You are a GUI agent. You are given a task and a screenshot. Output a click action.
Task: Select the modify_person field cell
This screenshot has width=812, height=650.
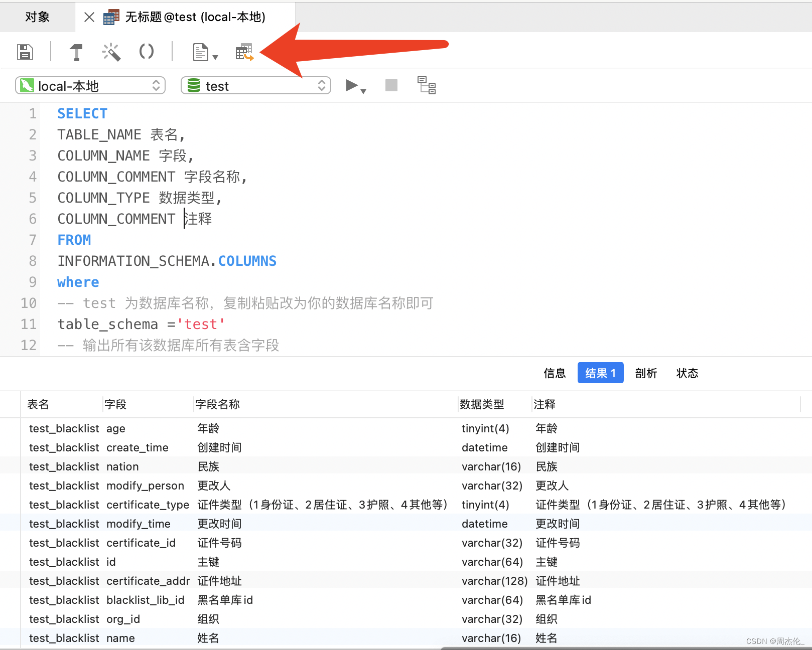(146, 485)
